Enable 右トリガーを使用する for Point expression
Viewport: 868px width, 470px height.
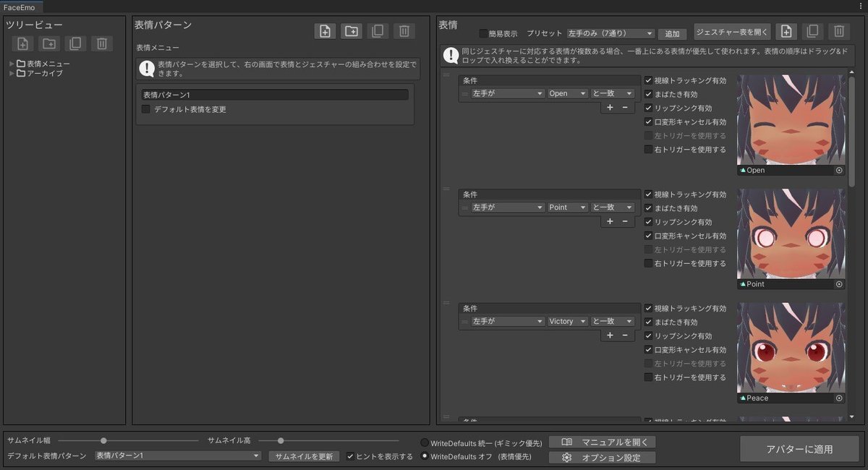(x=649, y=263)
